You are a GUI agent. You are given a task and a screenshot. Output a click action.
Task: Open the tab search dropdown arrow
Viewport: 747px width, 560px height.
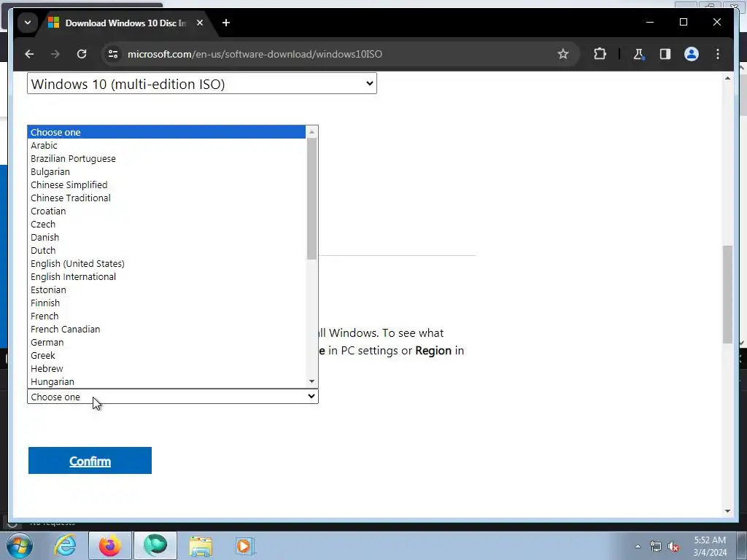28,23
